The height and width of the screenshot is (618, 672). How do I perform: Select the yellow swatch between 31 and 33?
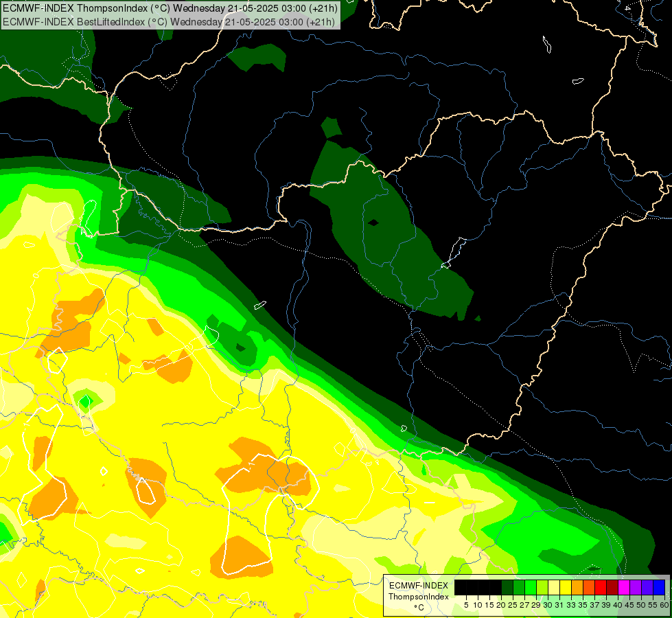pos(566,588)
